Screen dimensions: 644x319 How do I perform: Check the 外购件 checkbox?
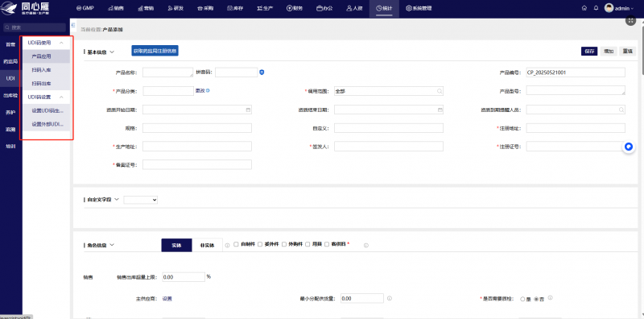click(284, 244)
